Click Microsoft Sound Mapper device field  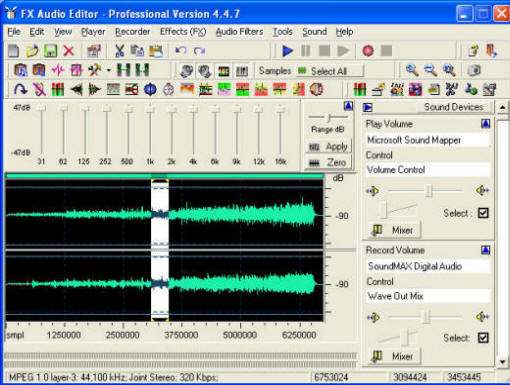tap(428, 140)
